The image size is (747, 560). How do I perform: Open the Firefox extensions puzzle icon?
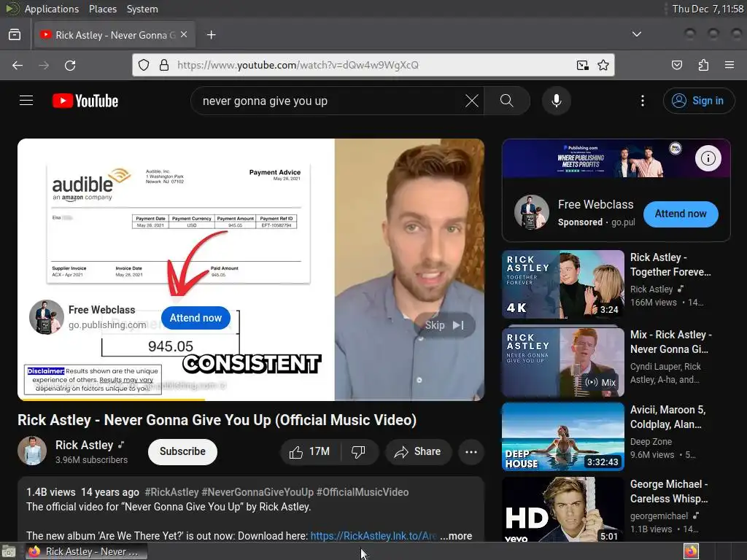[x=703, y=65]
